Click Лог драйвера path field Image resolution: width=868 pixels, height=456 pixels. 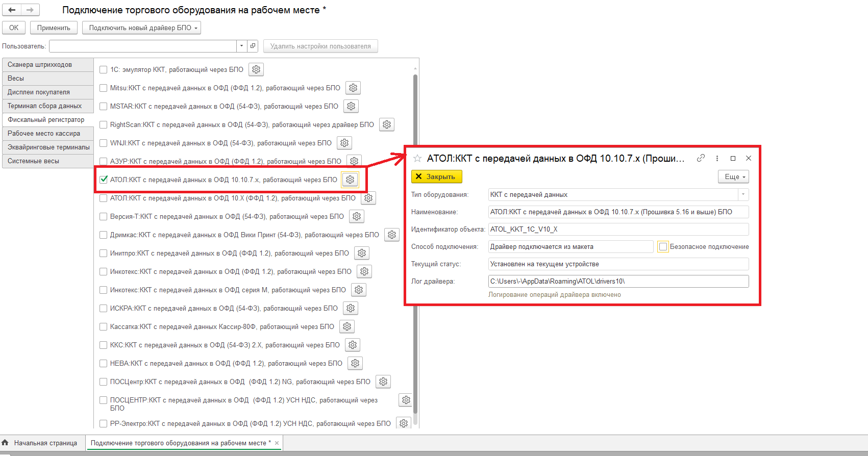pos(618,281)
